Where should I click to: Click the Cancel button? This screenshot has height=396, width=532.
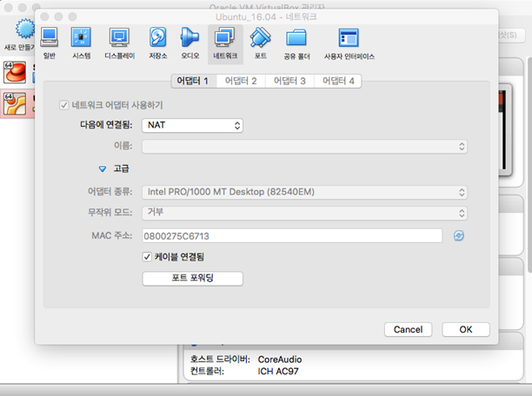[409, 329]
